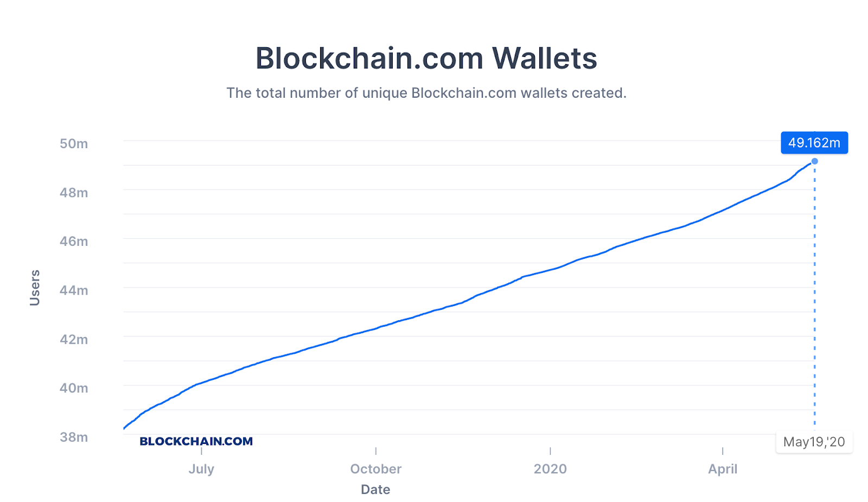Click the 46m y-axis label

[x=74, y=242]
